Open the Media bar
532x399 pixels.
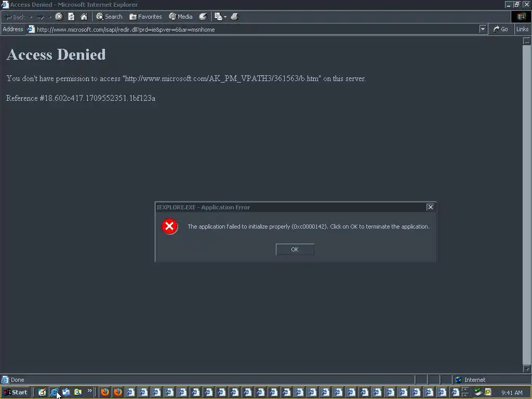click(181, 17)
